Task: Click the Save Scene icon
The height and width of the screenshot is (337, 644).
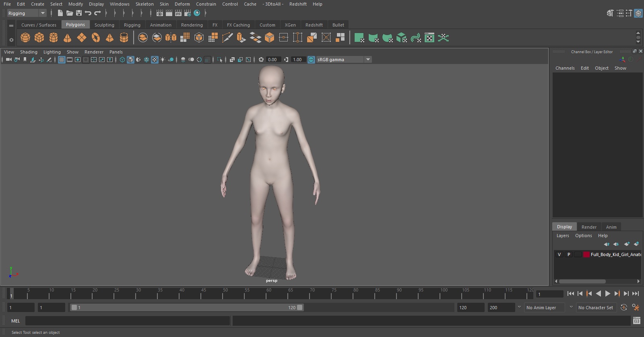Action: 79,13
